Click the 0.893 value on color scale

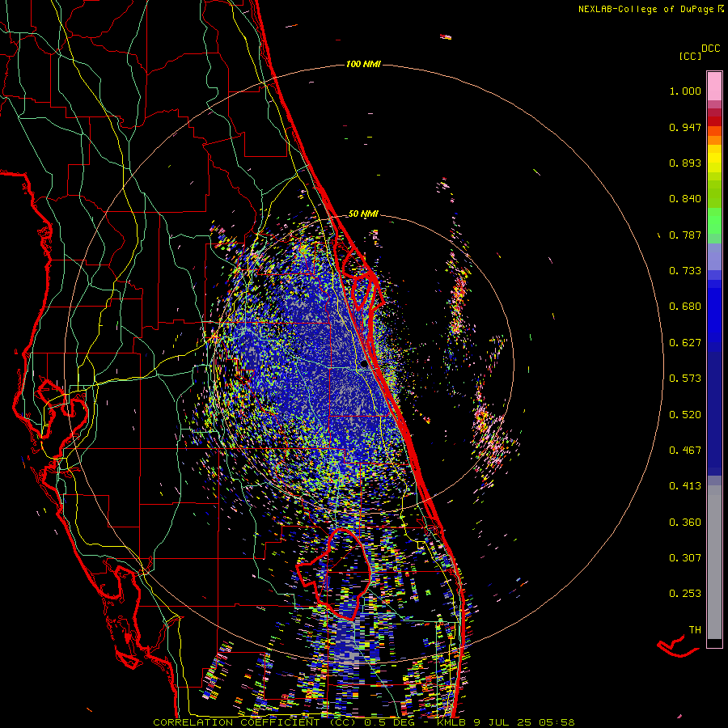685,163
